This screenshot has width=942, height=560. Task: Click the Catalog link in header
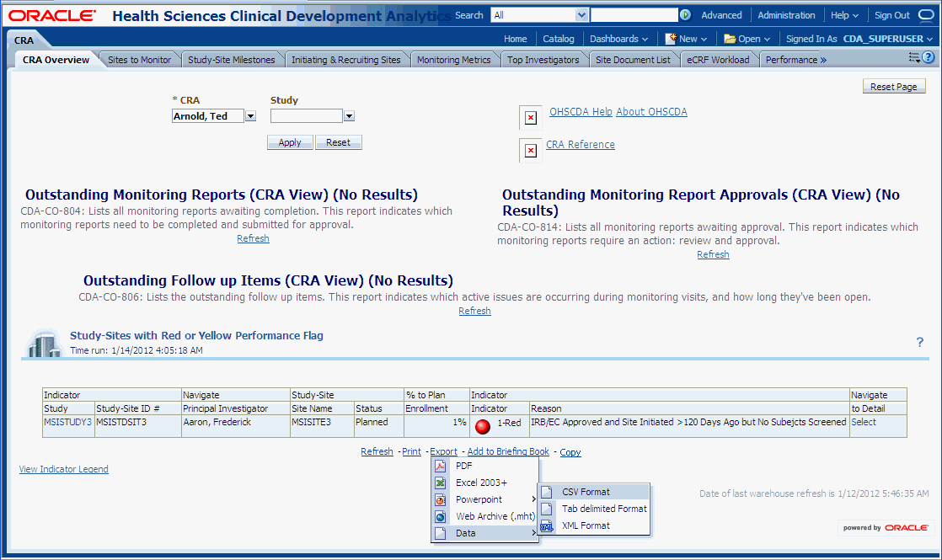pos(558,39)
